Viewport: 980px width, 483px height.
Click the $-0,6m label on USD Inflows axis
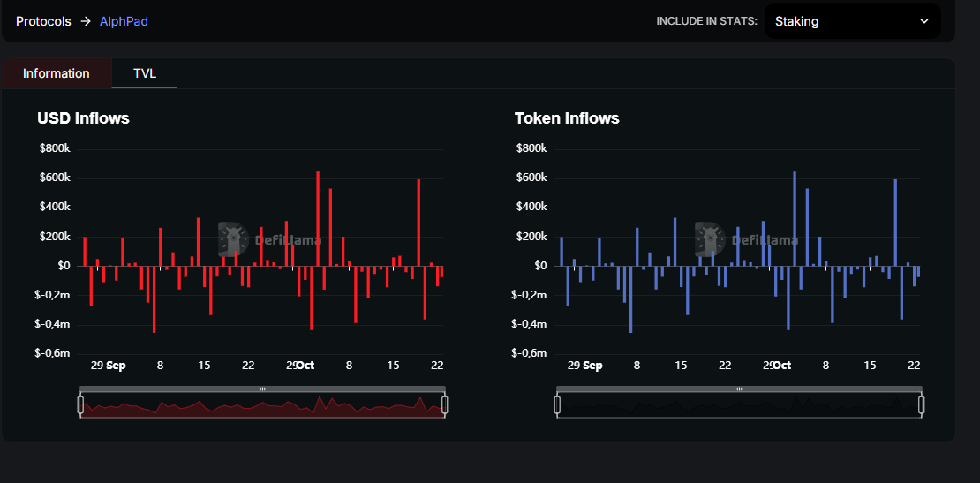(52, 353)
